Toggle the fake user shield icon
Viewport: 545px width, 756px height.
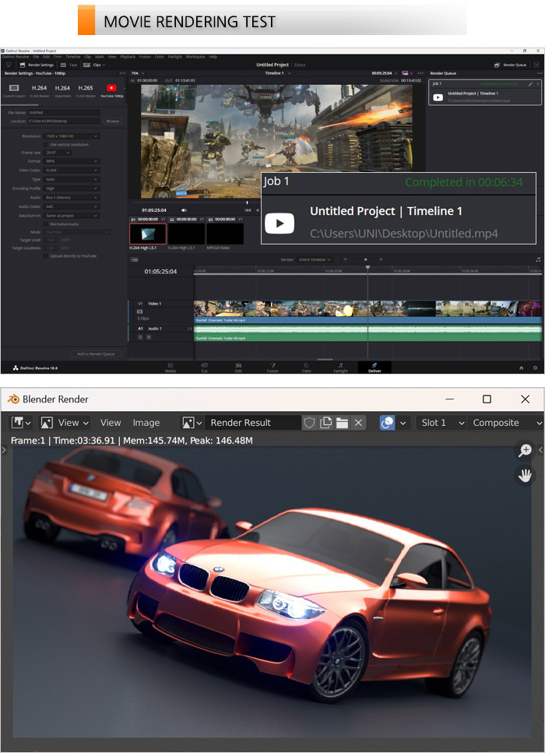coord(309,423)
